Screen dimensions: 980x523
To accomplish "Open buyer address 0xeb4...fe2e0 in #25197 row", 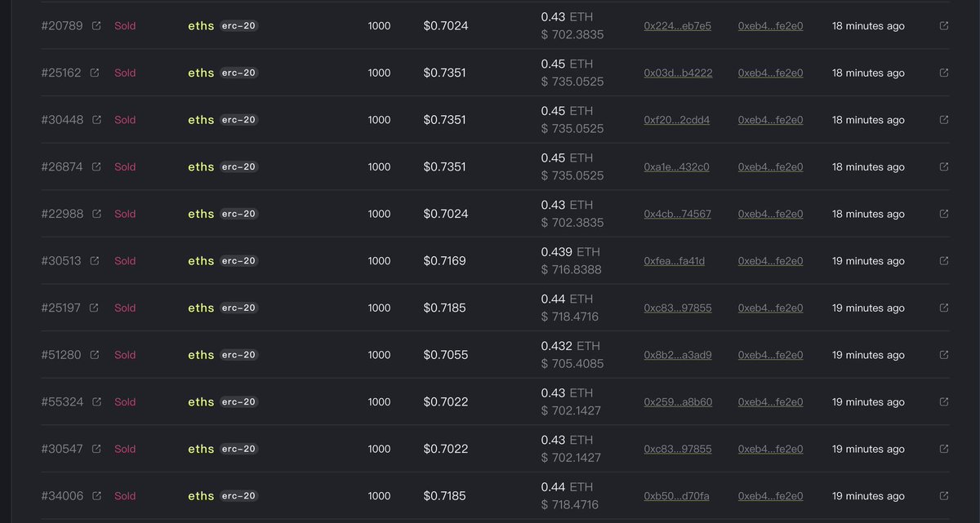I will 770,308.
